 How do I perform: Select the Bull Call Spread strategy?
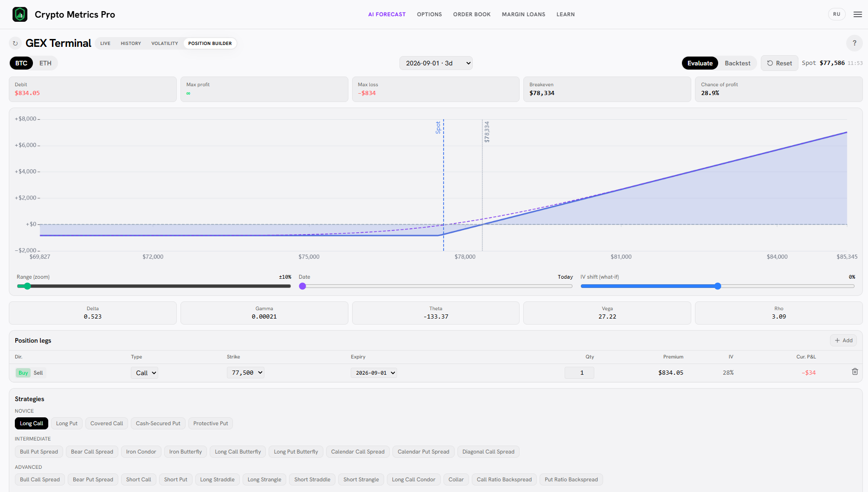[x=40, y=479]
